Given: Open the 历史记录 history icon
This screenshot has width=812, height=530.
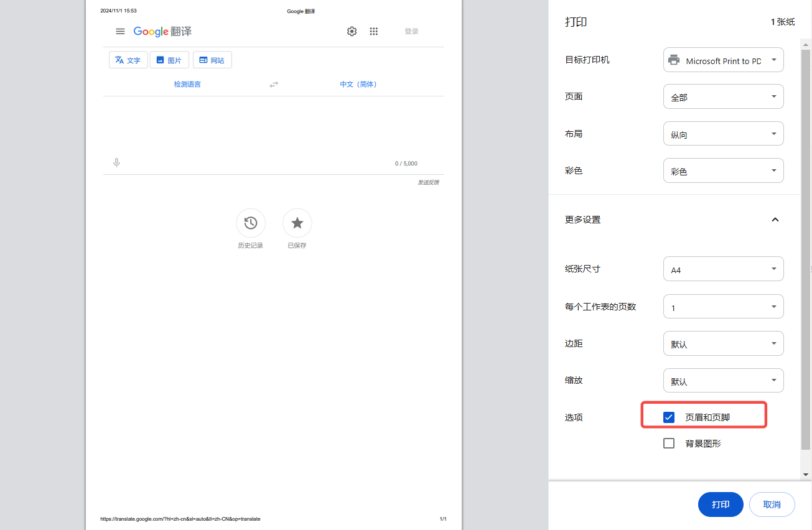Looking at the screenshot, I should tap(251, 223).
